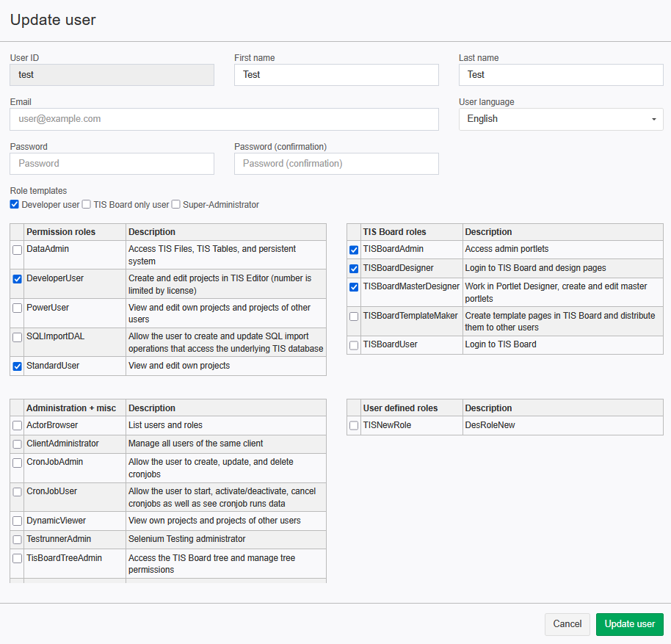Click the Last name input field
671x644 pixels.
point(561,75)
